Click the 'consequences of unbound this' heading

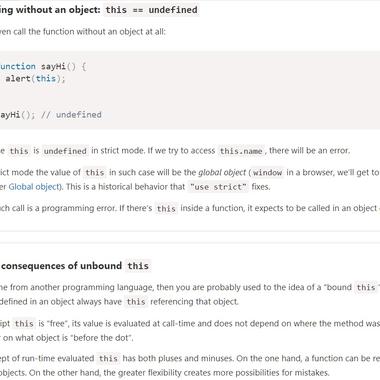pyautogui.click(x=75, y=266)
